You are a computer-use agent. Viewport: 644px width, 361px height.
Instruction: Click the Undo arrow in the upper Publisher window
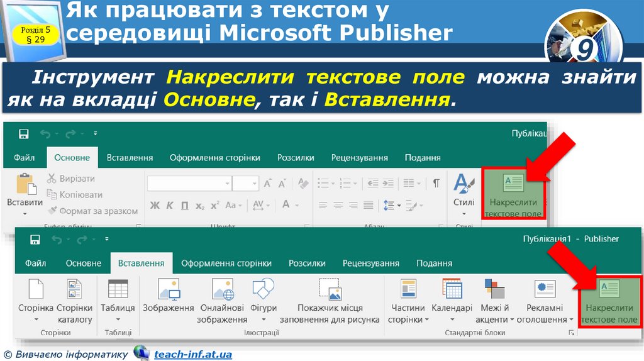pos(45,134)
